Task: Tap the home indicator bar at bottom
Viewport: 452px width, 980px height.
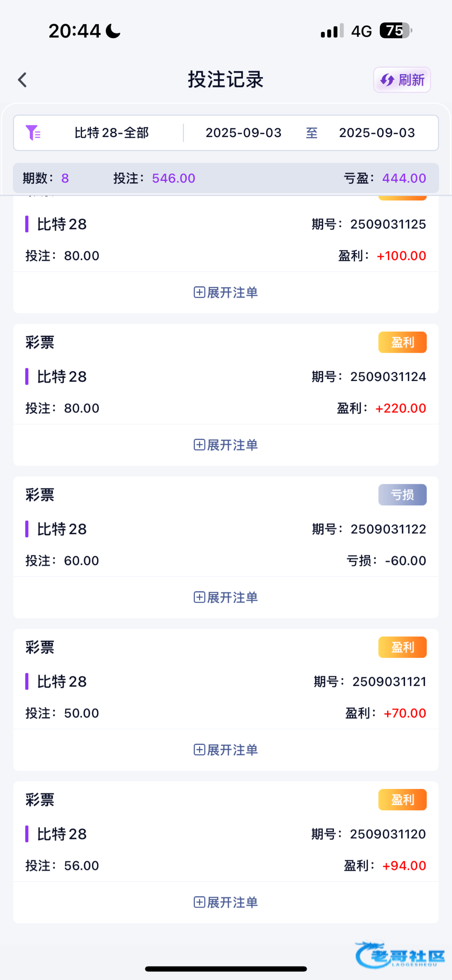Action: coord(226,969)
